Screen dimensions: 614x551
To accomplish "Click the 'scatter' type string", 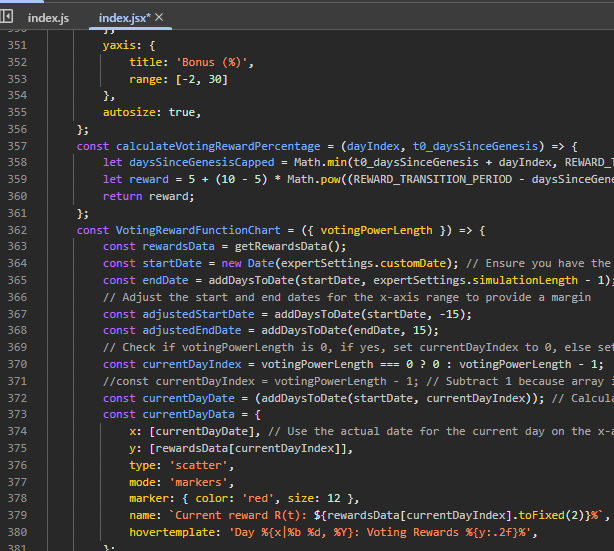I will tap(203, 465).
